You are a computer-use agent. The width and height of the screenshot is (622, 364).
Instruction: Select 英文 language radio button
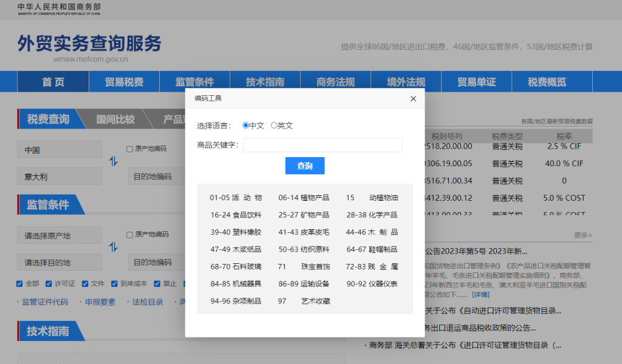(274, 125)
